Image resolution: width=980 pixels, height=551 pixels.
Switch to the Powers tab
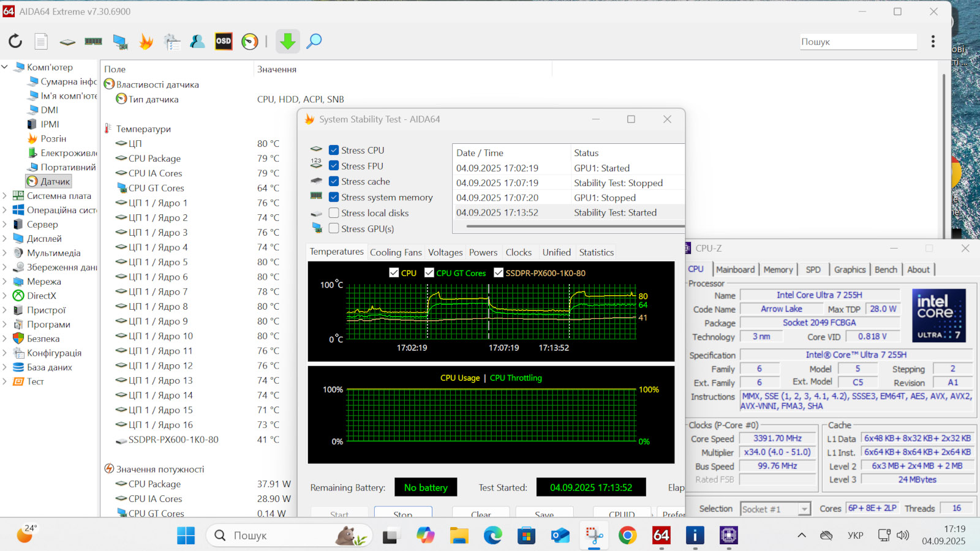483,252
